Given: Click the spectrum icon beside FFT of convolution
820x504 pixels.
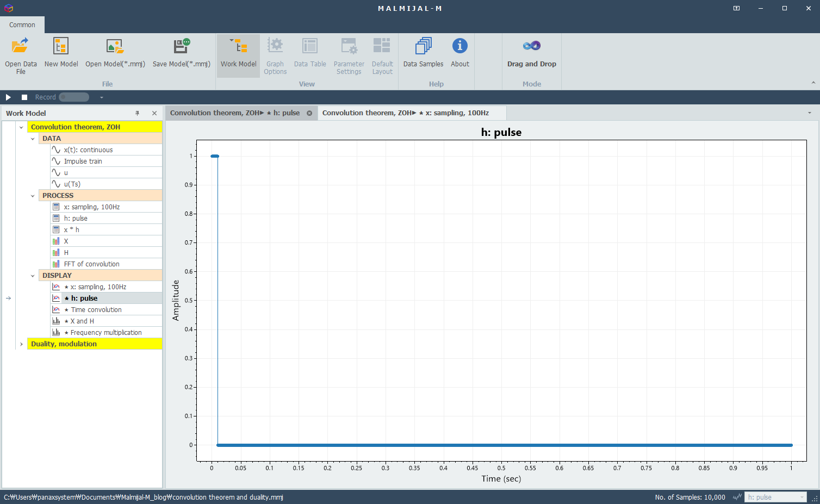Looking at the screenshot, I should 56,264.
